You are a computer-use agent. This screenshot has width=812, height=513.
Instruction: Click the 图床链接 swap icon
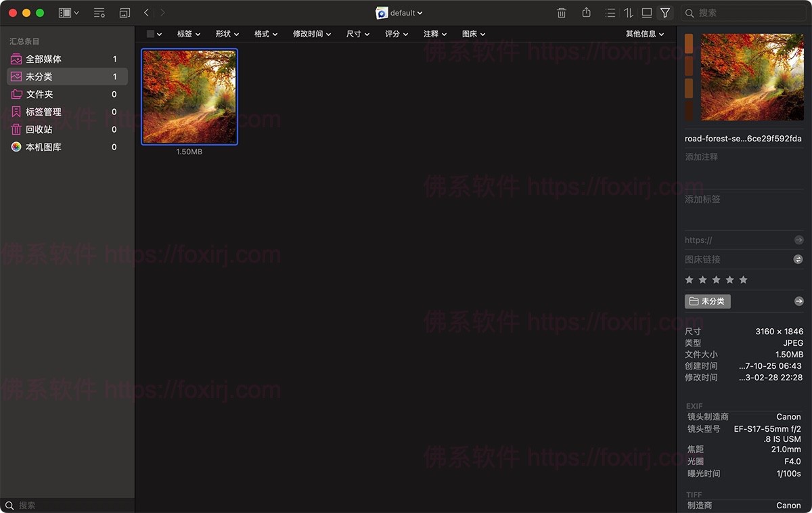(x=798, y=259)
